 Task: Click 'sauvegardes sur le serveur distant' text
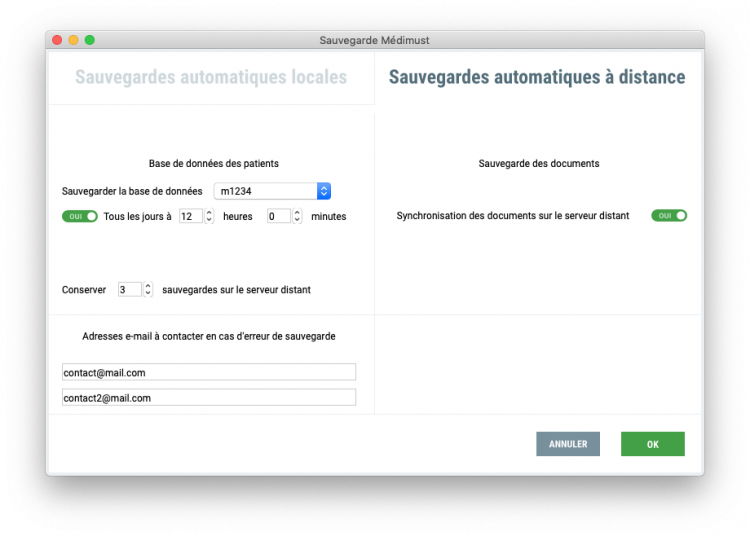(x=236, y=290)
